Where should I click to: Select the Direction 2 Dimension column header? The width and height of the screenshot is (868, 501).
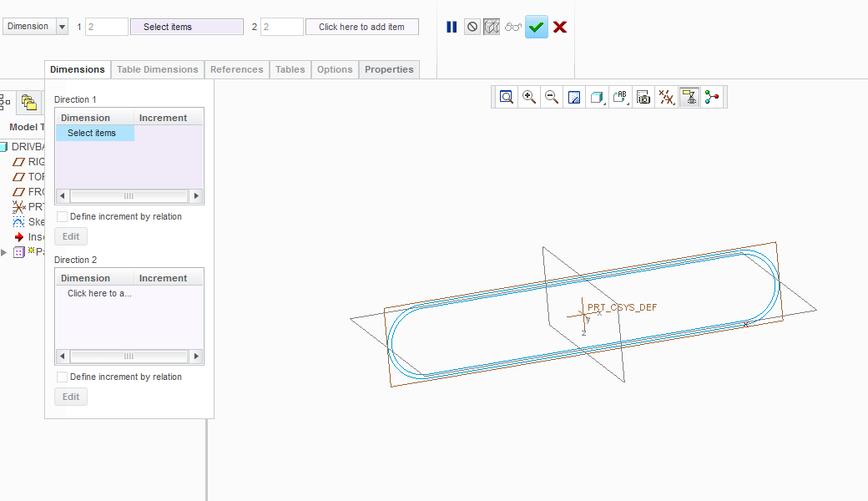pyautogui.click(x=94, y=278)
